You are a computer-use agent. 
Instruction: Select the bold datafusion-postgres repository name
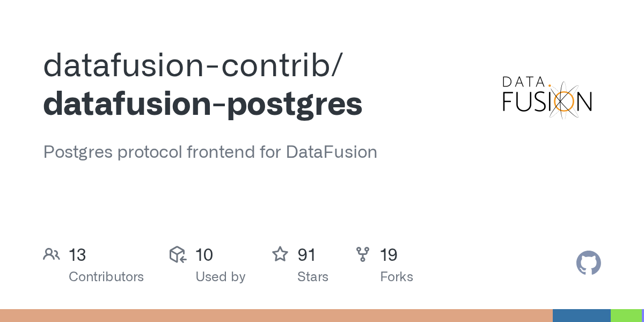[x=203, y=104]
